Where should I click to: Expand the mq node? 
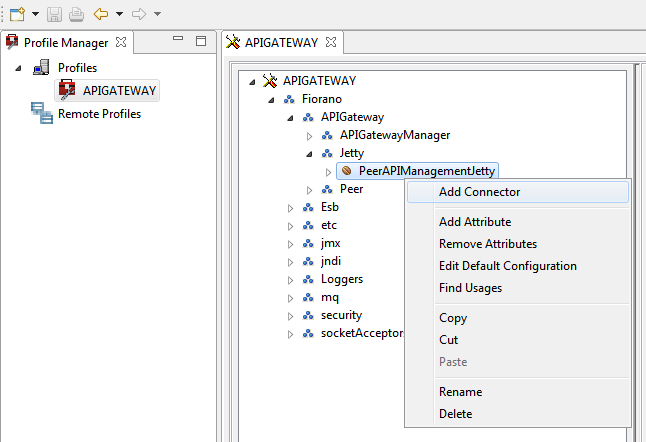[290, 298]
